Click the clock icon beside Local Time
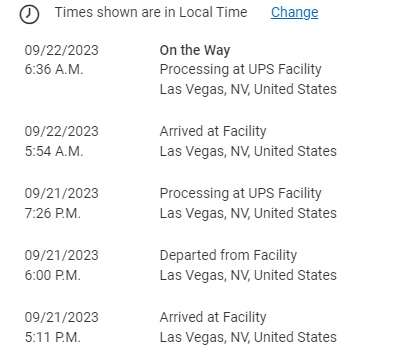 (29, 15)
